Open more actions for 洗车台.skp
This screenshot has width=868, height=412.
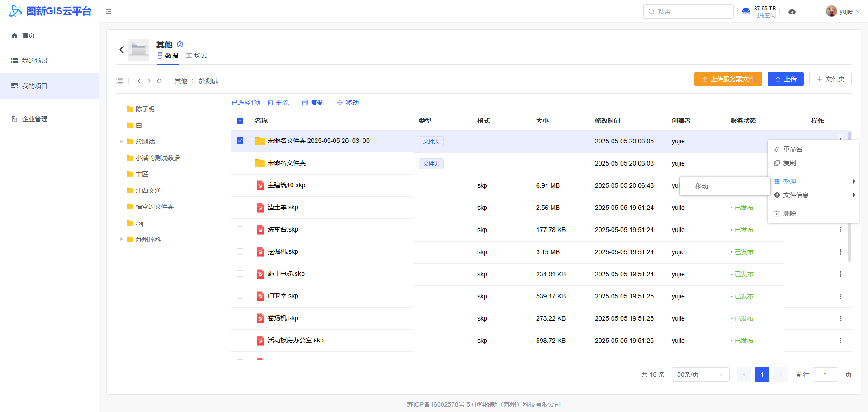pyautogui.click(x=841, y=230)
